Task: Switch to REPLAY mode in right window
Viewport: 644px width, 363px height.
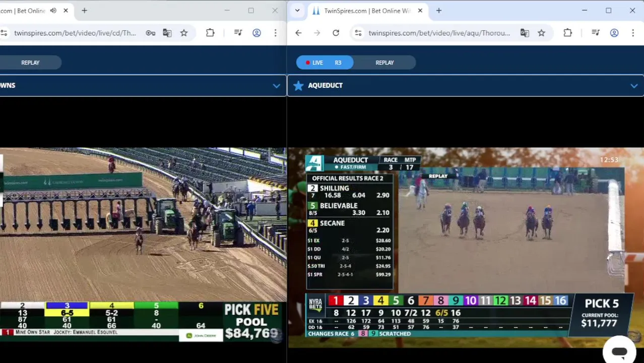Action: click(x=384, y=63)
